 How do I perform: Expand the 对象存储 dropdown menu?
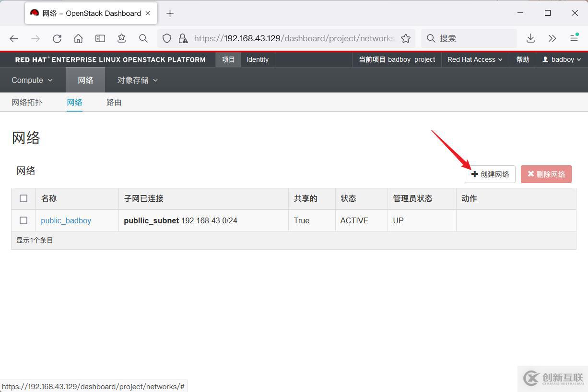138,80
